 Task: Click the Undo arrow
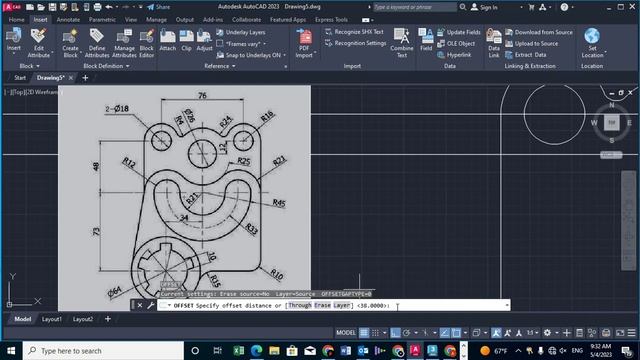coord(109,7)
